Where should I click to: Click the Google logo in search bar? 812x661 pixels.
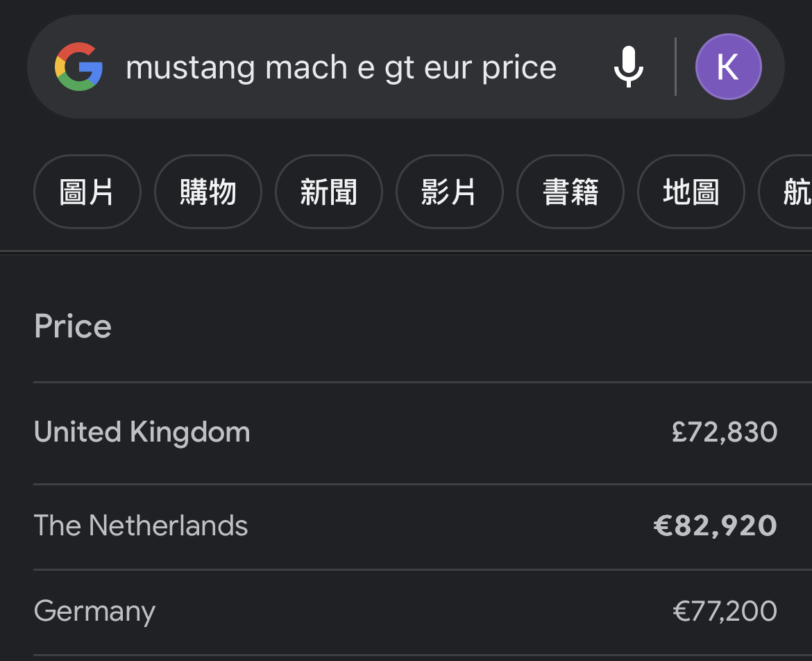tap(79, 67)
